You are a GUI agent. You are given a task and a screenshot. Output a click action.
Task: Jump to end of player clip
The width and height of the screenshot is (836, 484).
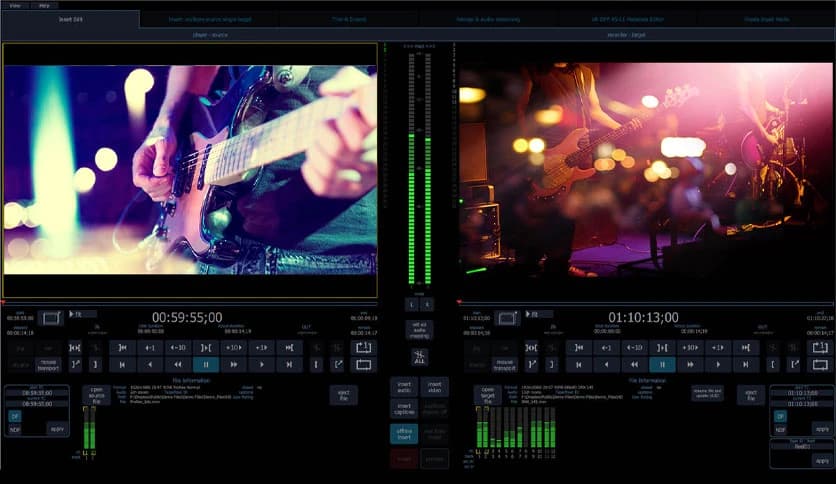pyautogui.click(x=289, y=365)
